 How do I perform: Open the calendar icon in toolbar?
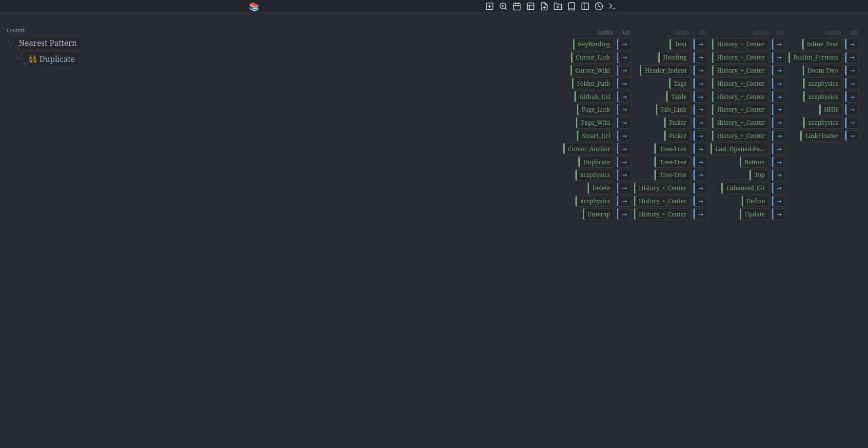click(517, 6)
